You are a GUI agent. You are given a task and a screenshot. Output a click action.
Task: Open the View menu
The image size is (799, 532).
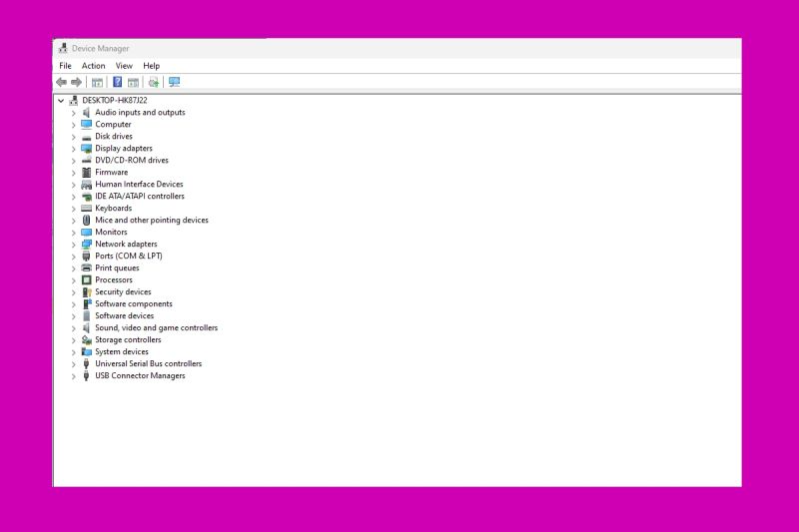(x=124, y=66)
